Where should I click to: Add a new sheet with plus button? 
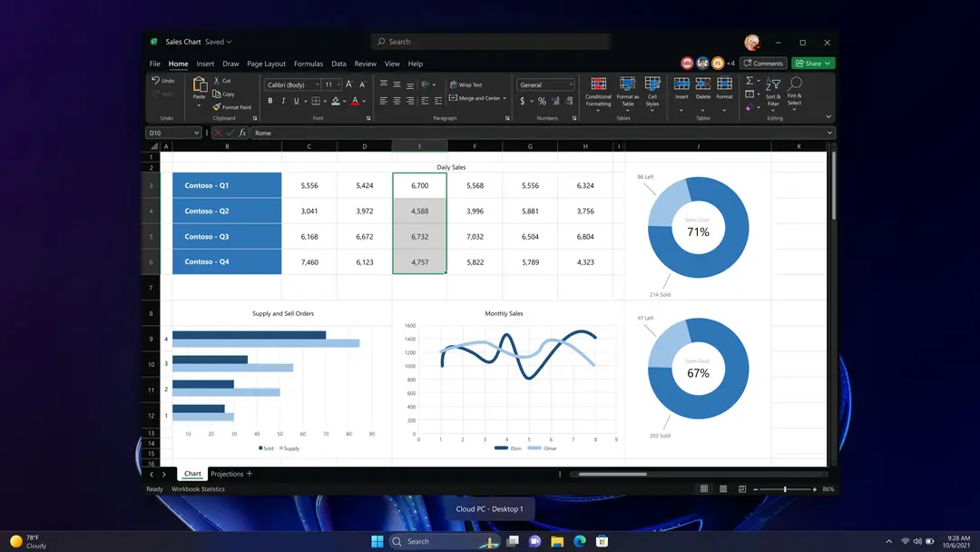pyautogui.click(x=250, y=474)
